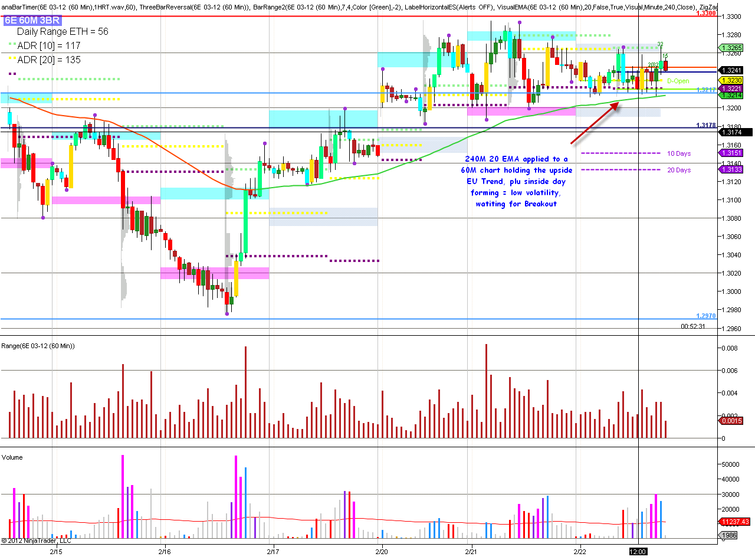Click the 2/21 date on time axis
The height and width of the screenshot is (560, 755).
click(x=472, y=552)
